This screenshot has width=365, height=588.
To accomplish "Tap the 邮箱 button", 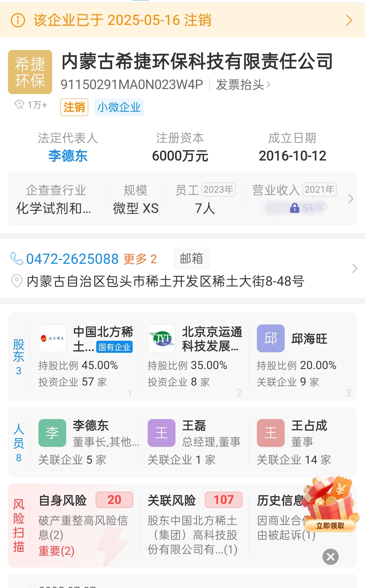I will click(x=191, y=258).
